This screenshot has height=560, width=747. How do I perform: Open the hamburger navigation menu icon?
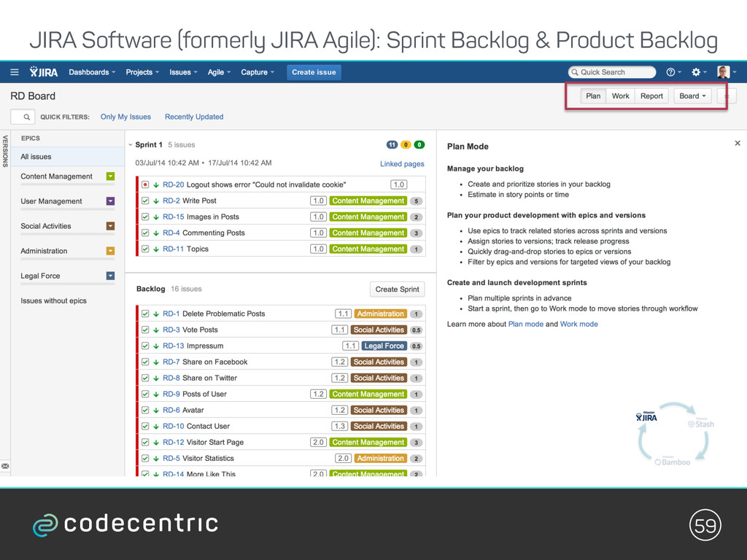(x=15, y=72)
